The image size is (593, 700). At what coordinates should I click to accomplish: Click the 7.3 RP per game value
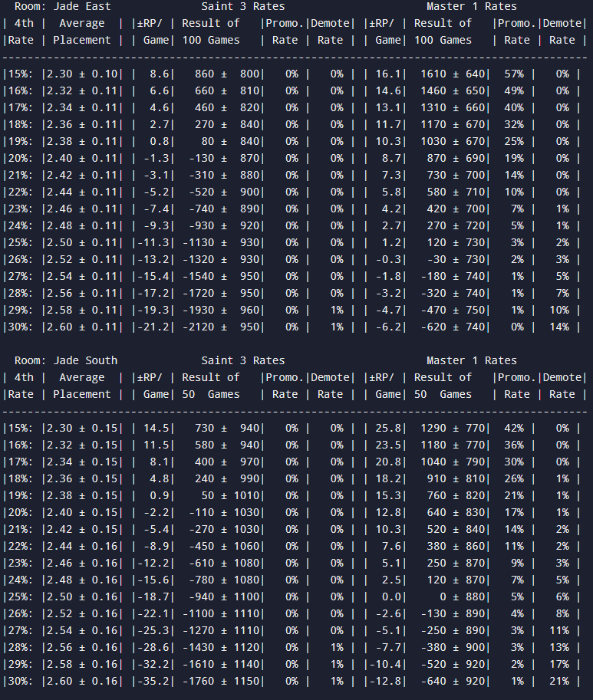point(391,176)
